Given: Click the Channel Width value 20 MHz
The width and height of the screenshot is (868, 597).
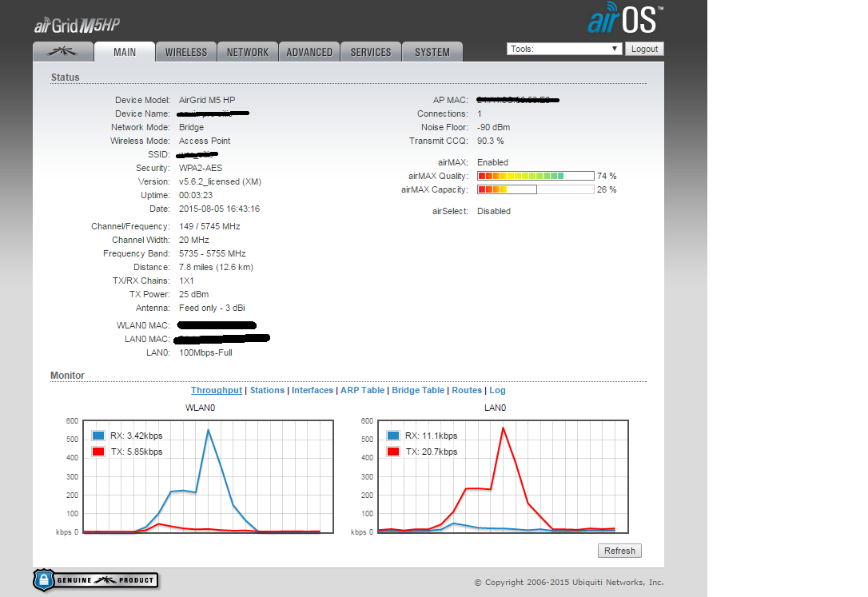Looking at the screenshot, I should [x=193, y=240].
